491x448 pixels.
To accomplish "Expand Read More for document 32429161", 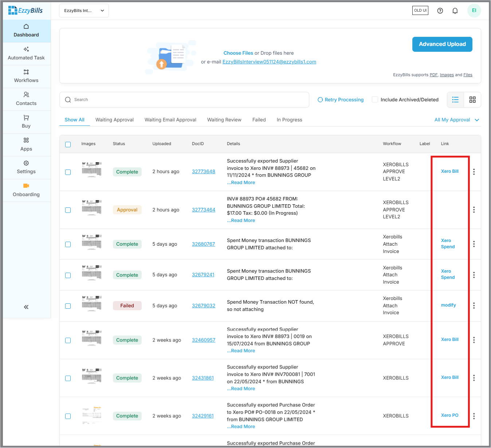I will pyautogui.click(x=241, y=426).
